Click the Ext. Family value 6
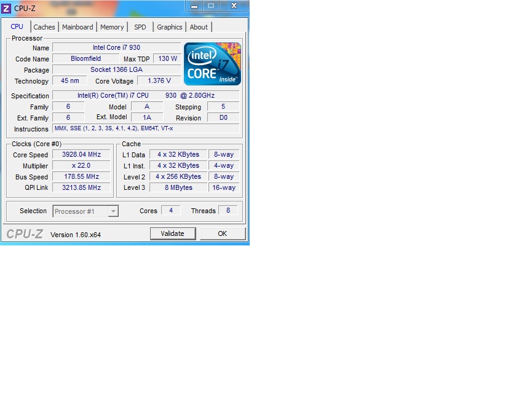The image size is (532, 400). pyautogui.click(x=68, y=117)
